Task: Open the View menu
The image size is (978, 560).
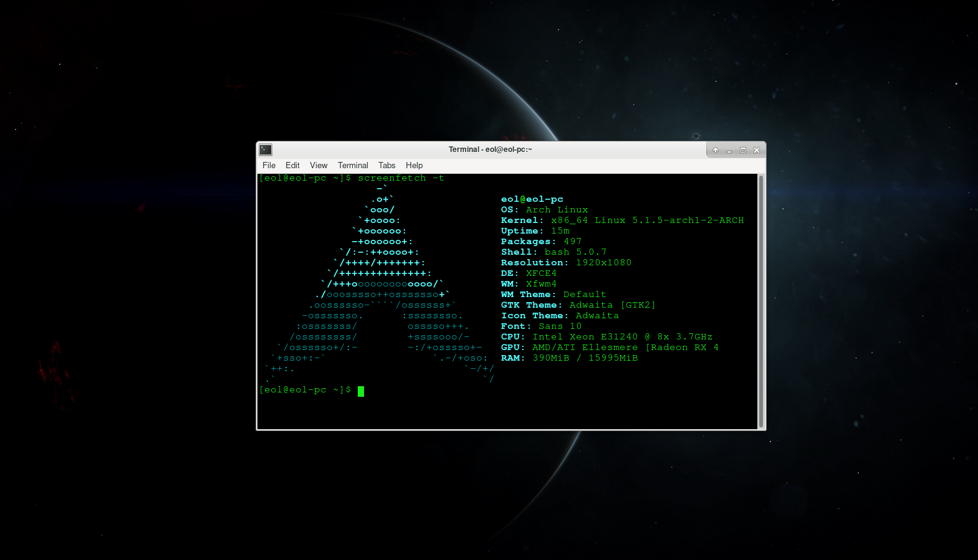Action: click(x=319, y=165)
